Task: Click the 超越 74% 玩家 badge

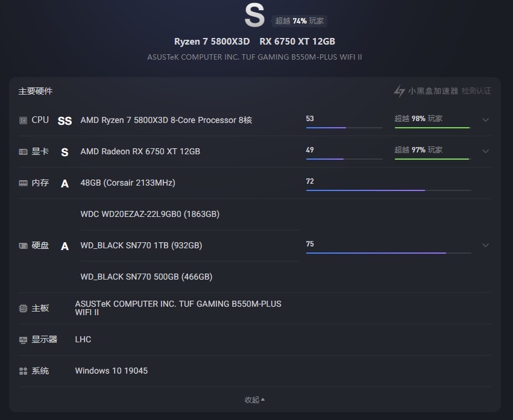Action: coord(300,21)
